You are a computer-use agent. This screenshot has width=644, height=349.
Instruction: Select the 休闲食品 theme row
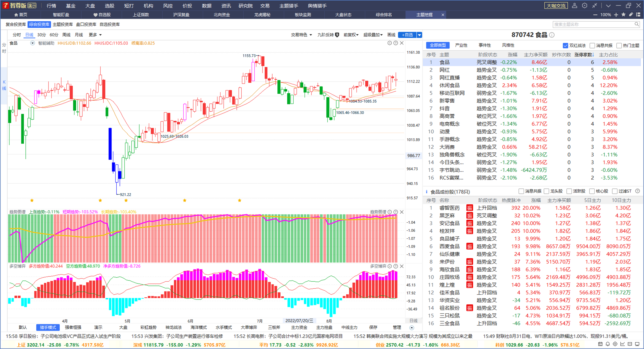[532, 85]
